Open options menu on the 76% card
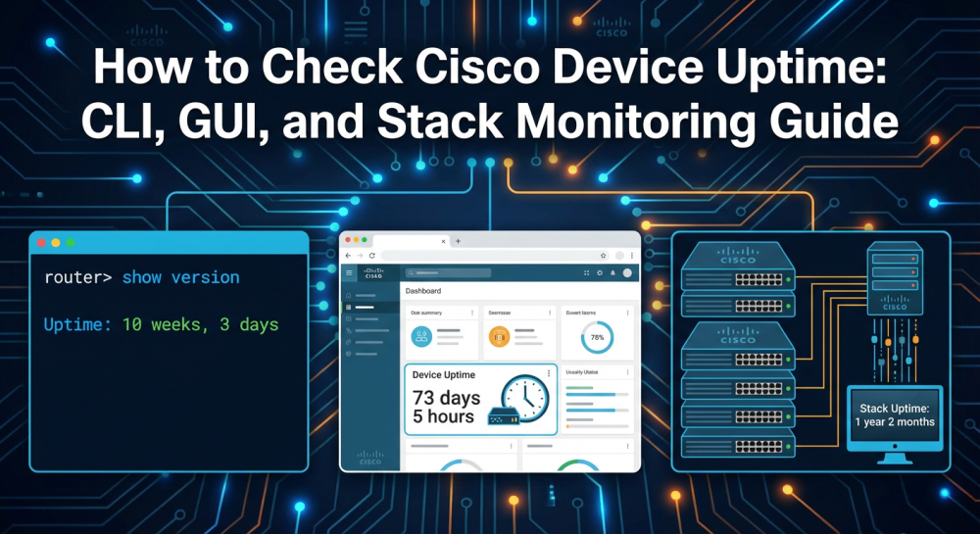This screenshot has width=980, height=534. (627, 313)
